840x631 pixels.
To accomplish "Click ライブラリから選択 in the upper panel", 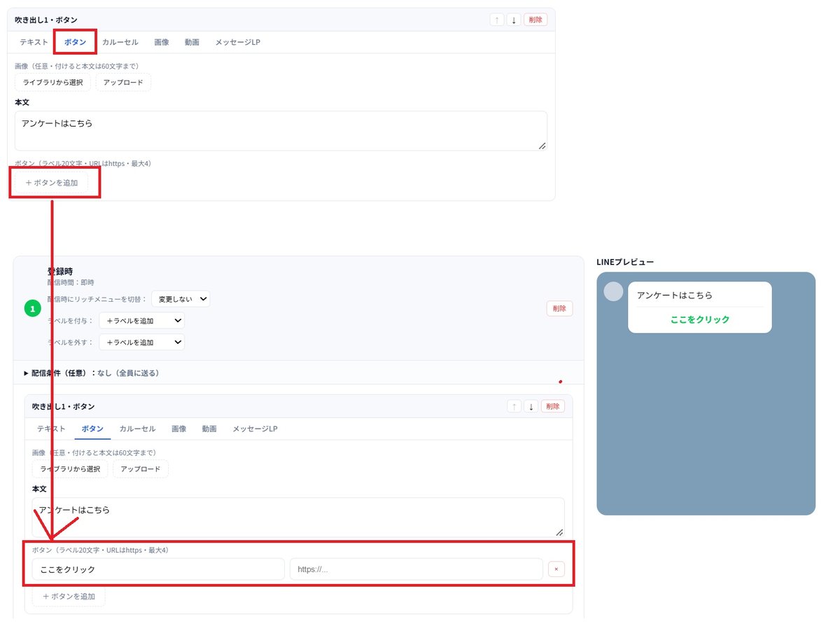I will [x=52, y=83].
